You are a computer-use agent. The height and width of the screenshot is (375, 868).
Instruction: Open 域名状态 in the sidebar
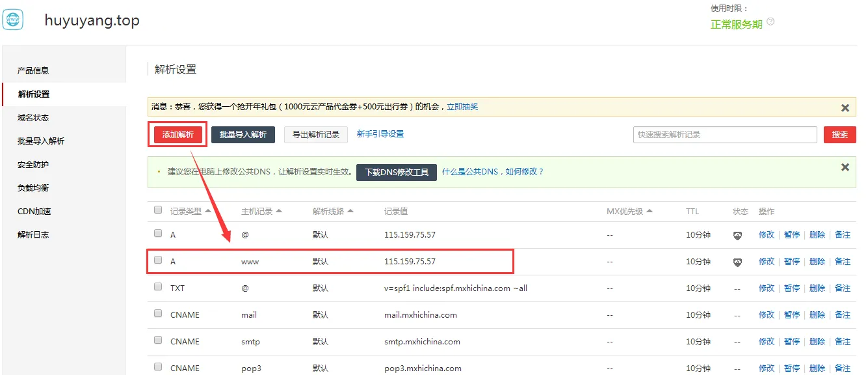point(33,117)
